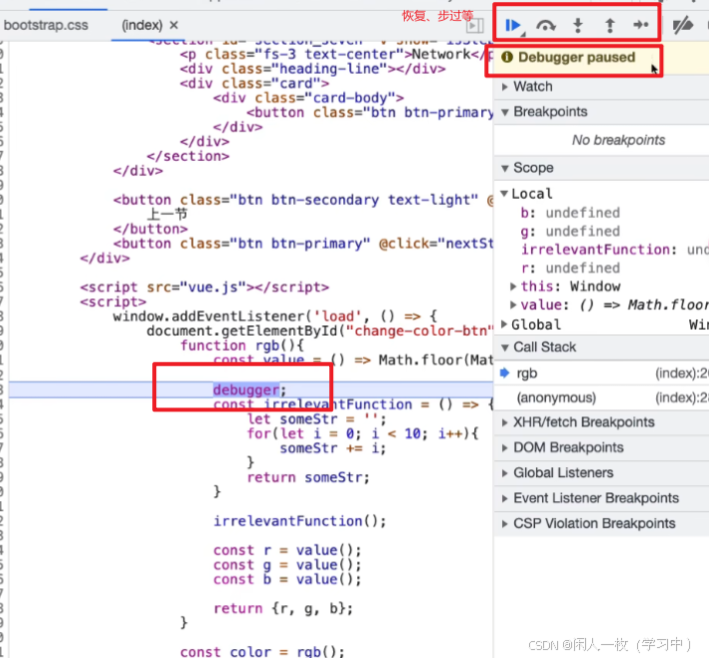Click the 'irrelevantFunction();' call line
Image resolution: width=709 pixels, height=658 pixels.
(x=300, y=521)
